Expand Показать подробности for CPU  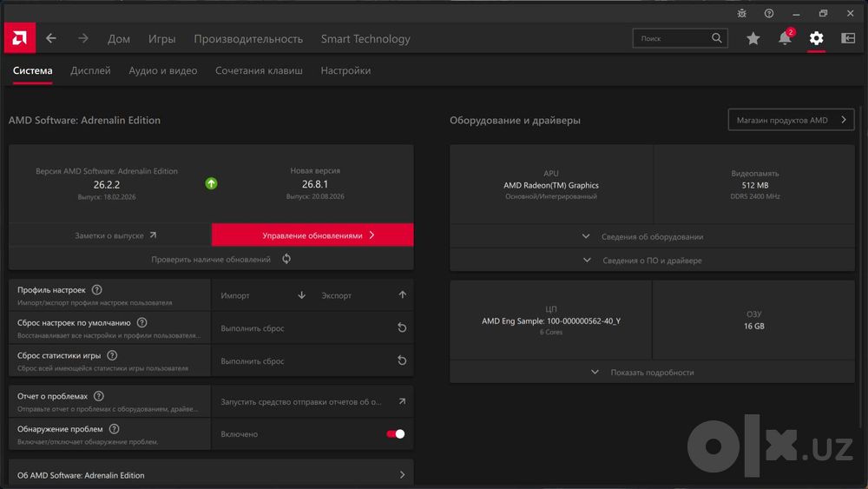coord(652,372)
